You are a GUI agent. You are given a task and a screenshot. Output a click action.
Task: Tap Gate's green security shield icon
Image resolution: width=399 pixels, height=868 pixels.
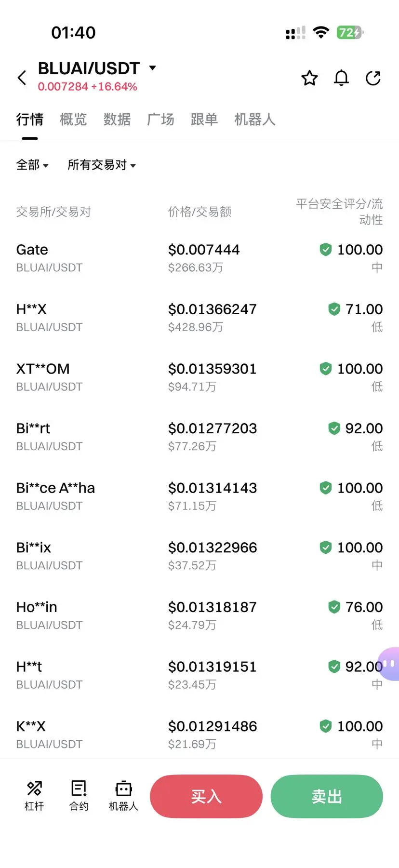pyautogui.click(x=326, y=250)
